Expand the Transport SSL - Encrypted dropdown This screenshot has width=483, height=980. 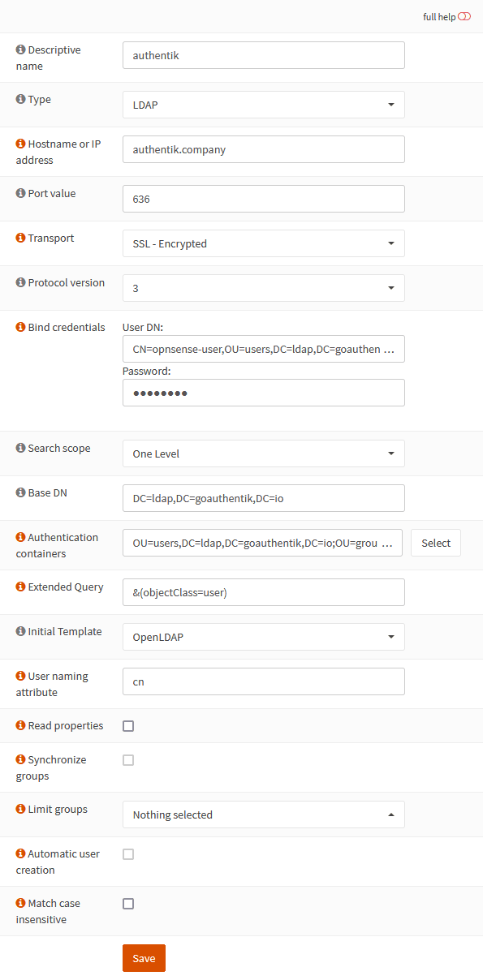pyautogui.click(x=263, y=243)
